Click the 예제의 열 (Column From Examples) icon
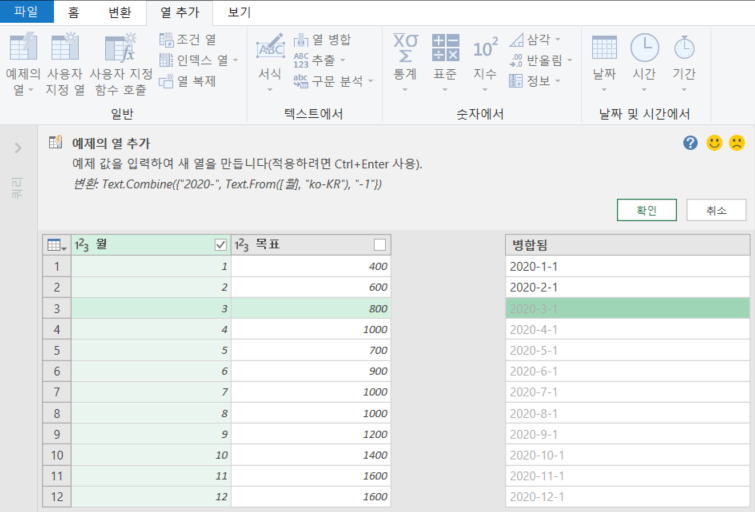This screenshot has width=755, height=512. click(23, 47)
